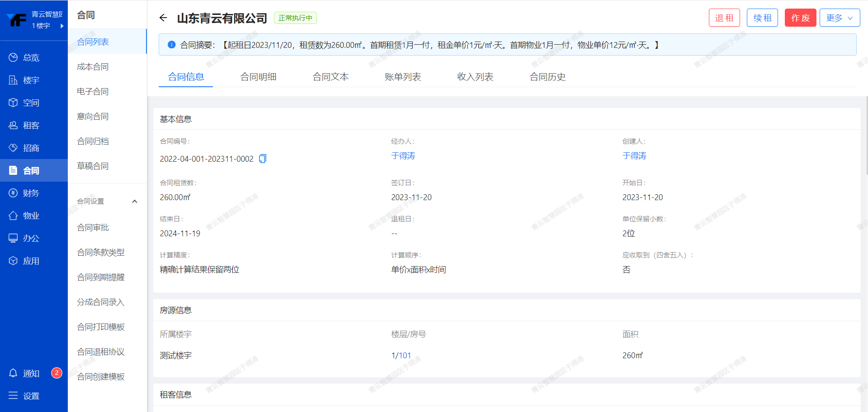The height and width of the screenshot is (412, 868).
Task: Switch to the 账单列表 tab
Action: 403,77
